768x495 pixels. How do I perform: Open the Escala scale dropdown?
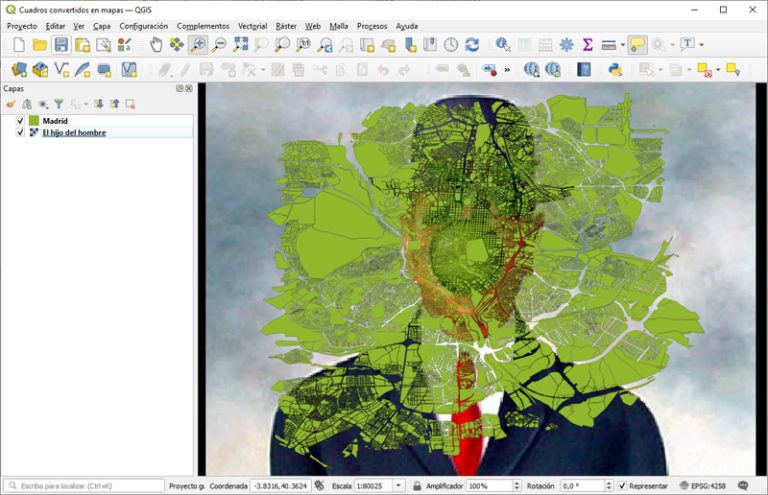pyautogui.click(x=399, y=486)
